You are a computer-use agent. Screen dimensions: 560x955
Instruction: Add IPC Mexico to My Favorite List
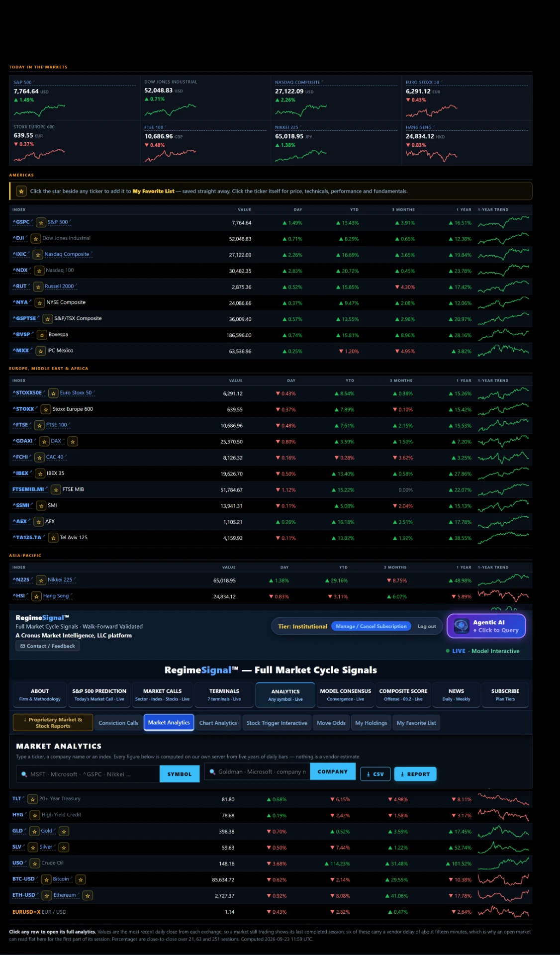41,351
